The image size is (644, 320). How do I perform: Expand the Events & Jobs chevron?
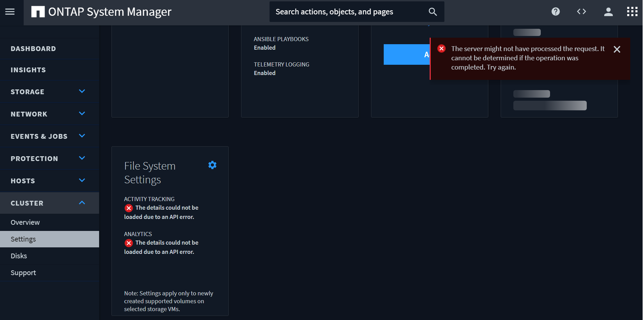click(x=82, y=136)
